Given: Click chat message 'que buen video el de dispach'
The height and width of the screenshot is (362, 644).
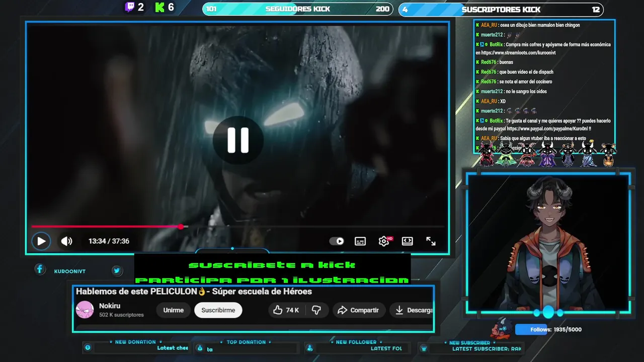Looking at the screenshot, I should coord(526,72).
